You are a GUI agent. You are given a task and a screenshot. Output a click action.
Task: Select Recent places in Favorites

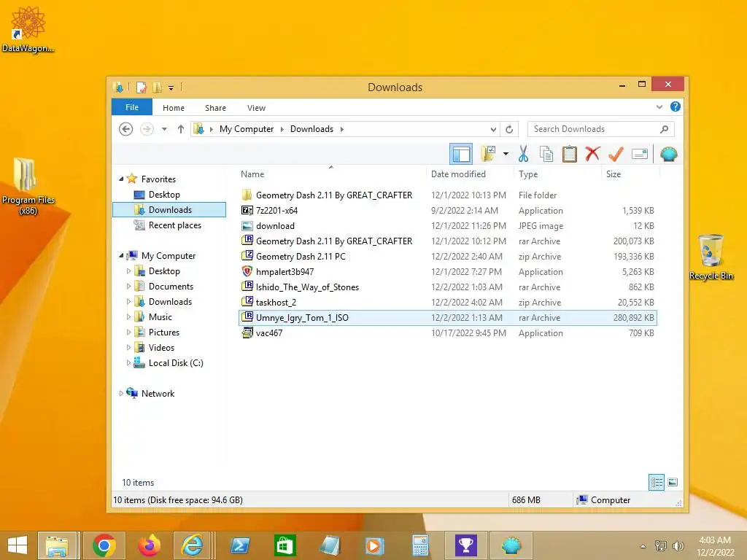pyautogui.click(x=175, y=225)
